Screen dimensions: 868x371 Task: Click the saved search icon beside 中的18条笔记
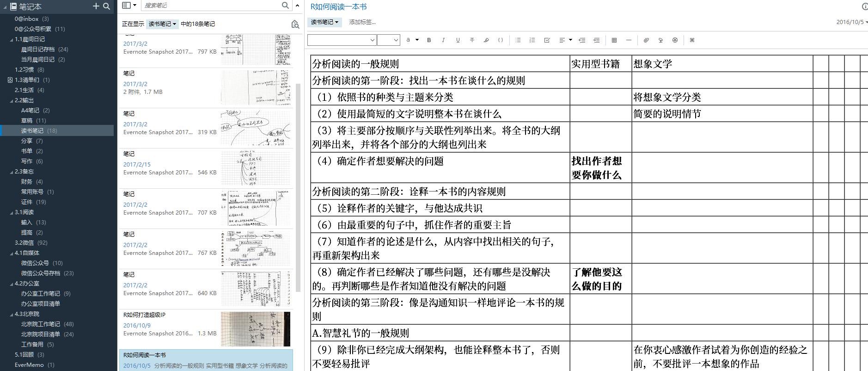[295, 24]
